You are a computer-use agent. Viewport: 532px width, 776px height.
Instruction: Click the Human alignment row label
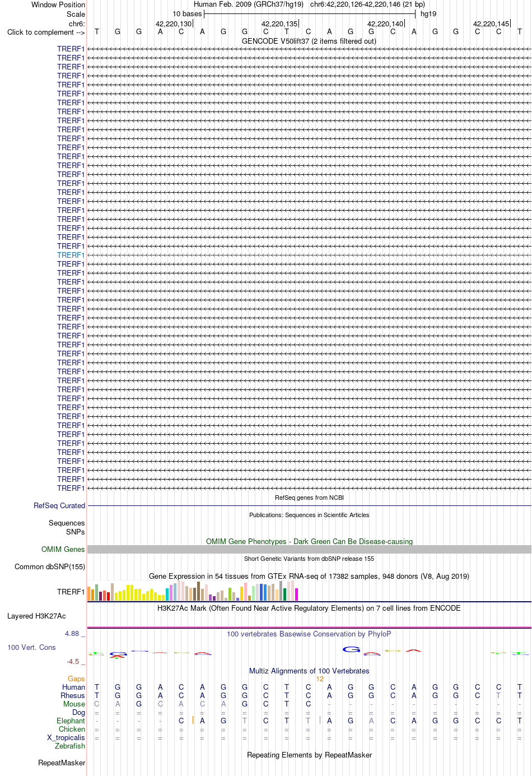click(x=73, y=687)
